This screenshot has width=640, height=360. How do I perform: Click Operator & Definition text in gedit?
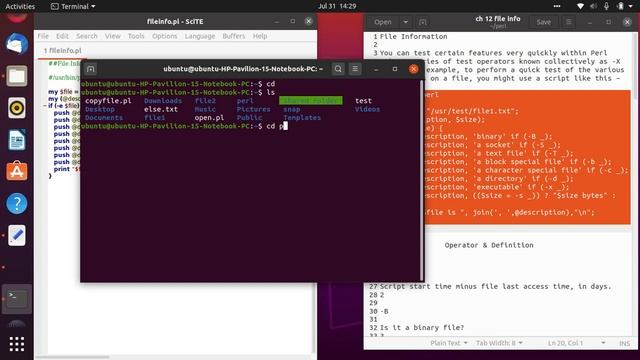[x=489, y=245]
